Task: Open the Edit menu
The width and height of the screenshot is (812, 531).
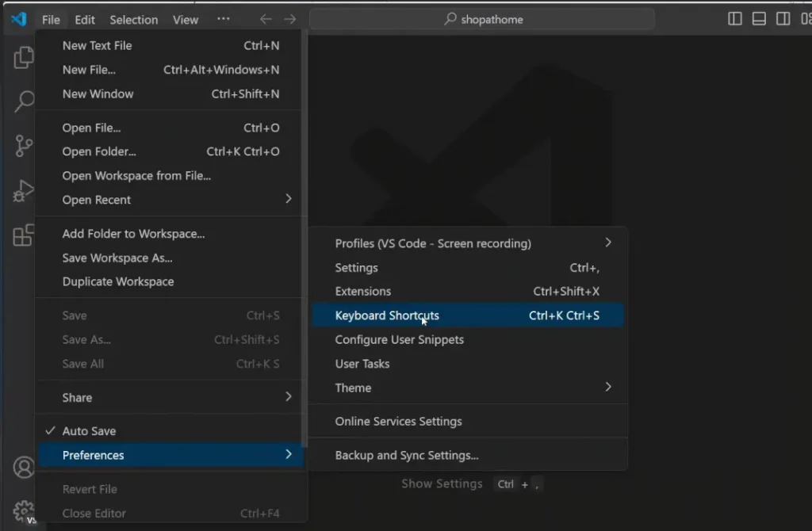Action: tap(85, 20)
